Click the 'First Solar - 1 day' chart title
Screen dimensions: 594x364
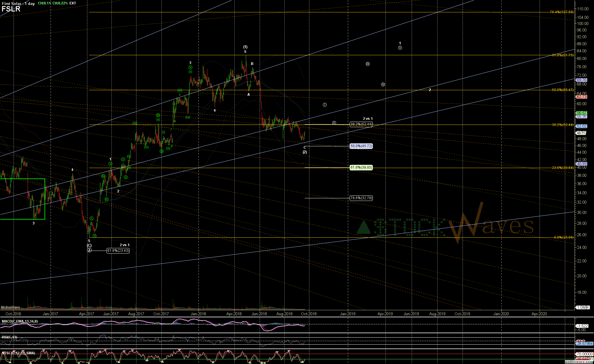pyautogui.click(x=18, y=4)
